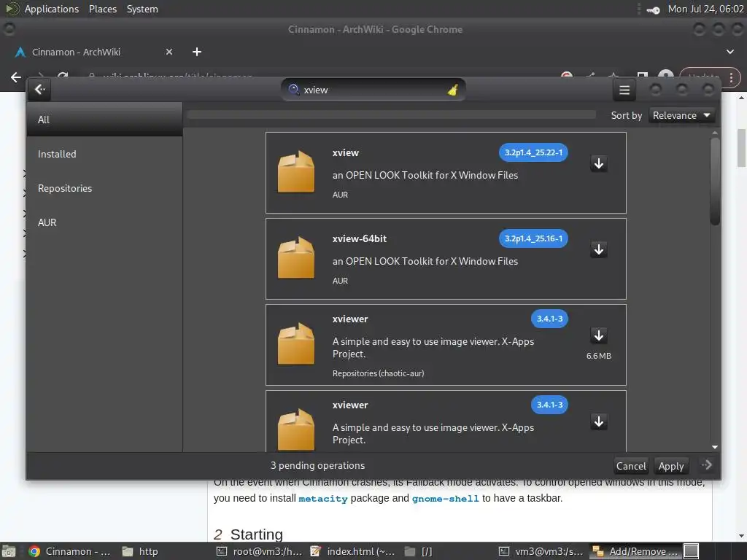The width and height of the screenshot is (747, 560).
Task: Click show desktop icon in taskbar
Action: (9, 551)
